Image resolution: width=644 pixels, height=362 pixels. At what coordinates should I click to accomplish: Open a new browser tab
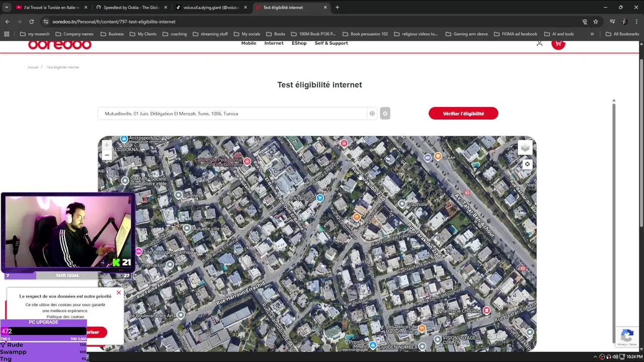click(337, 8)
